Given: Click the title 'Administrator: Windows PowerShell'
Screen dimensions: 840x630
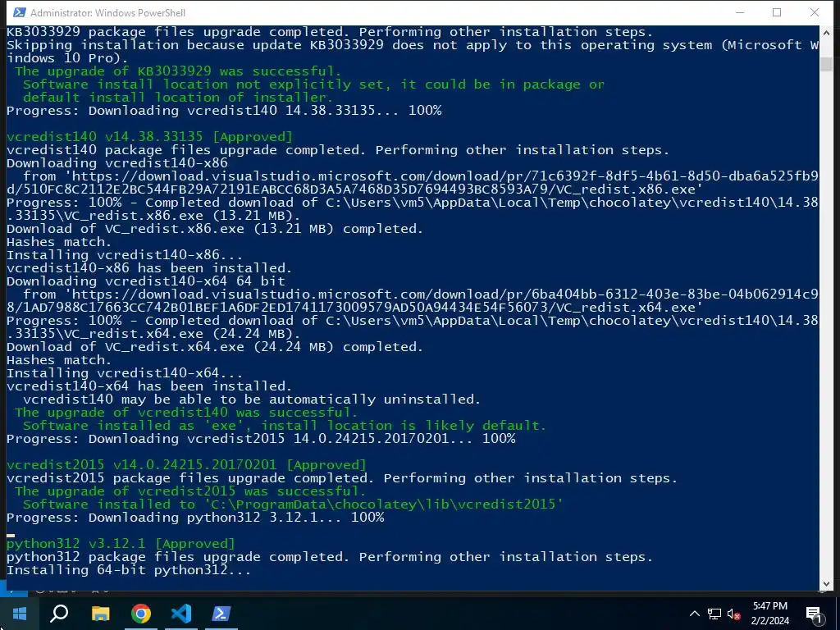Looking at the screenshot, I should coord(107,13).
